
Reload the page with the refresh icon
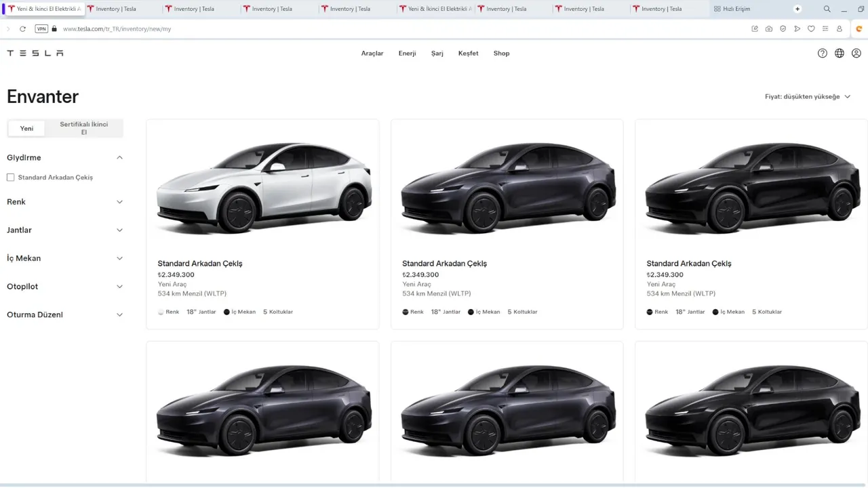coord(22,29)
